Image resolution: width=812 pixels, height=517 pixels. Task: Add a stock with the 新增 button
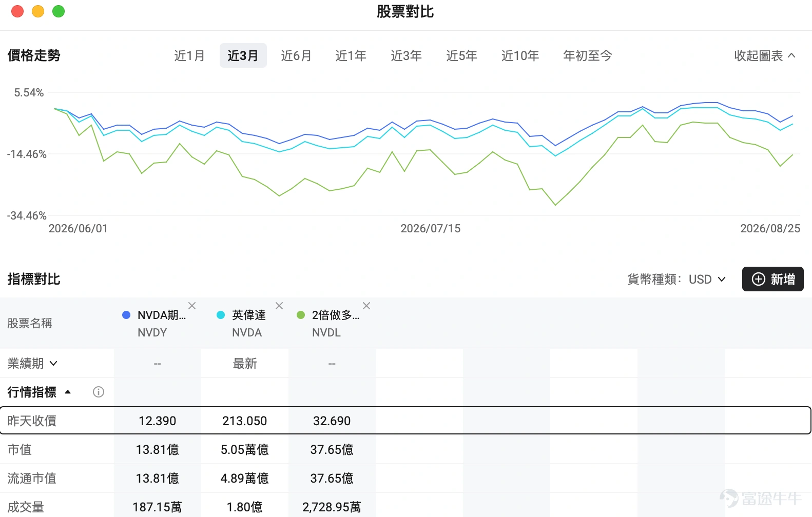[773, 279]
